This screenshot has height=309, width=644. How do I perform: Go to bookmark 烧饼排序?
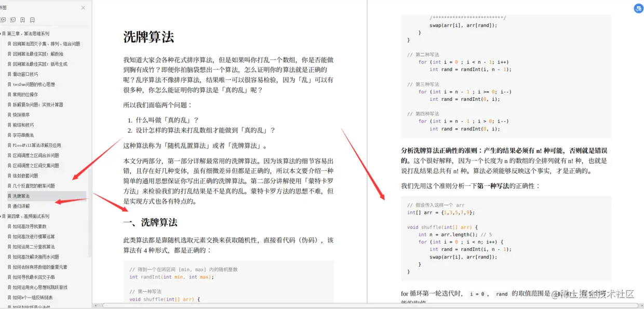(x=21, y=115)
